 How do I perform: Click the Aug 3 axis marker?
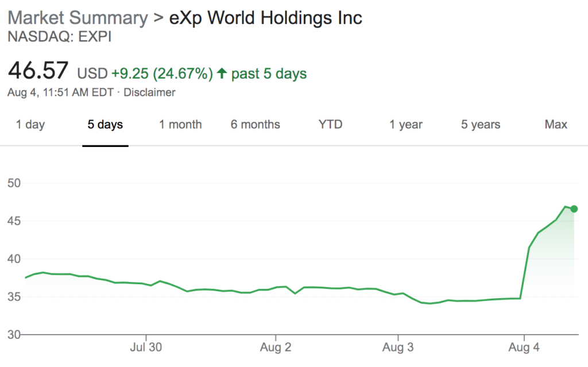click(x=398, y=347)
